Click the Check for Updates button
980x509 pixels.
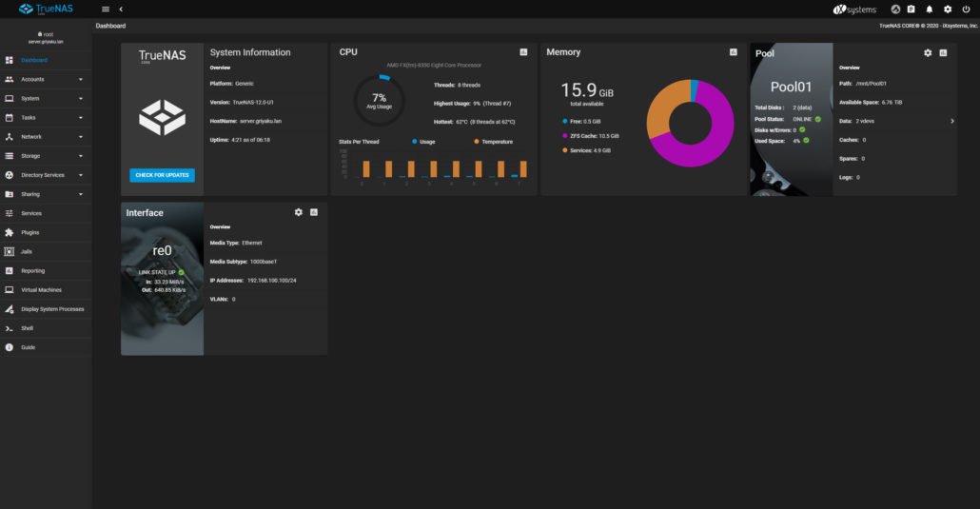(x=162, y=175)
